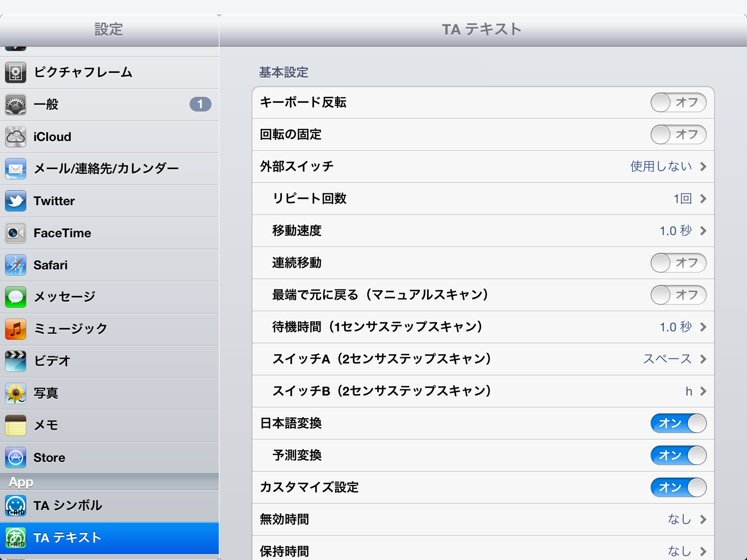Tap the FaceTime camera icon
Screen dimensions: 747x560
tap(16, 233)
